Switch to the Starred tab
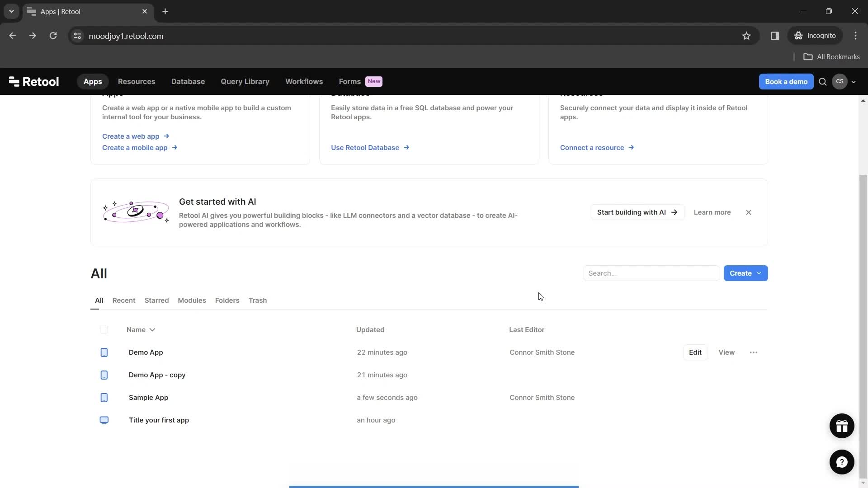Image resolution: width=868 pixels, height=488 pixels. point(157,300)
